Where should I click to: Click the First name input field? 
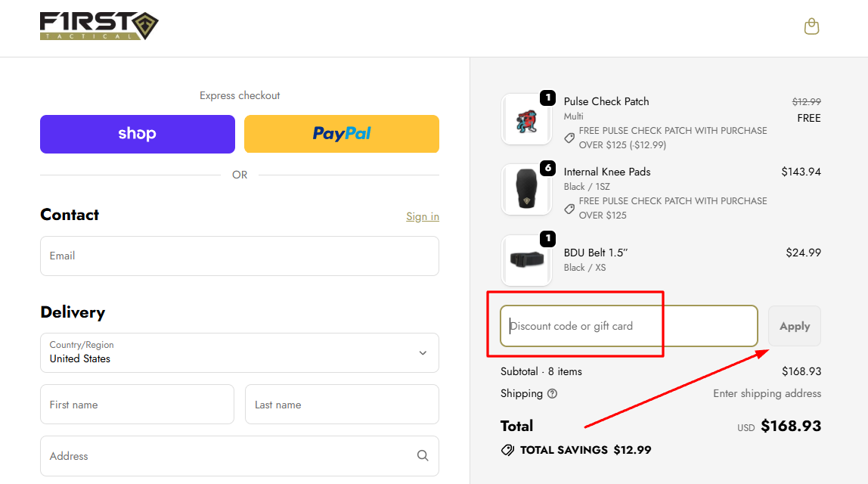point(137,404)
